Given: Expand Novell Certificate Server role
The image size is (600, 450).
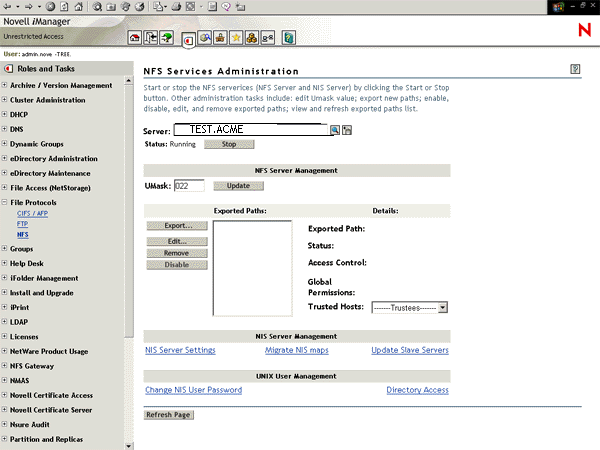Looking at the screenshot, I should pos(4,409).
